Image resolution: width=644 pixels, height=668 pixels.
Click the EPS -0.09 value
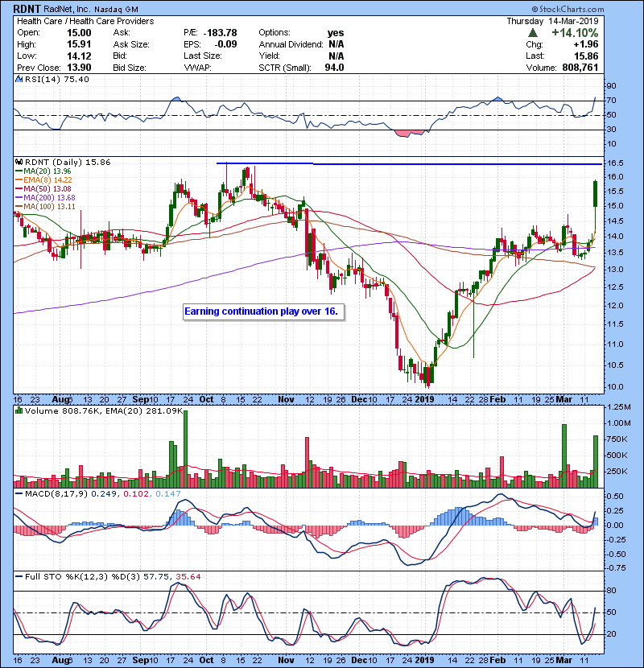point(225,44)
